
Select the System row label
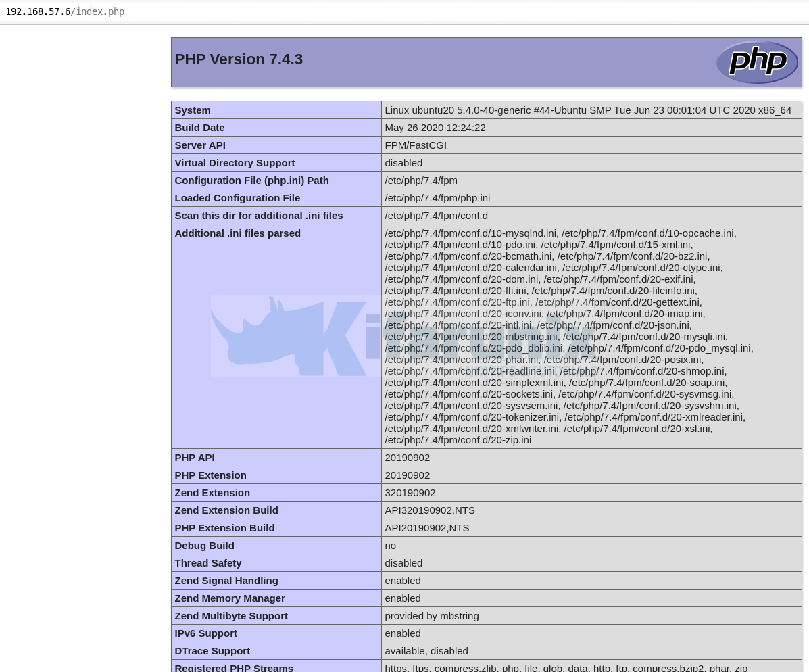193,110
